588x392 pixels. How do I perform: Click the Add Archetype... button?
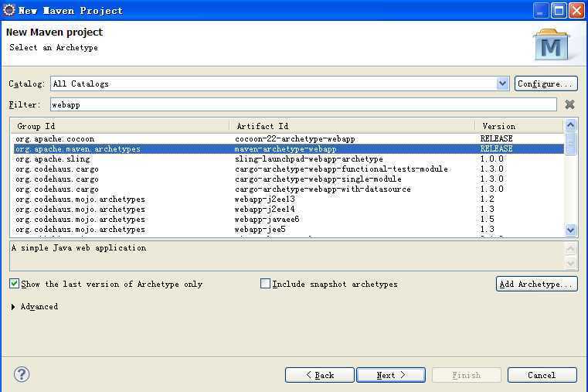[537, 284]
